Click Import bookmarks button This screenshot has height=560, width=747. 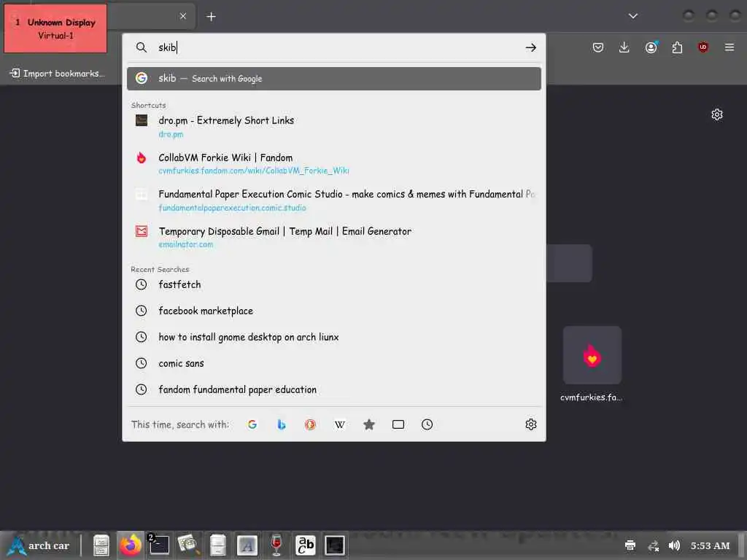click(x=57, y=74)
